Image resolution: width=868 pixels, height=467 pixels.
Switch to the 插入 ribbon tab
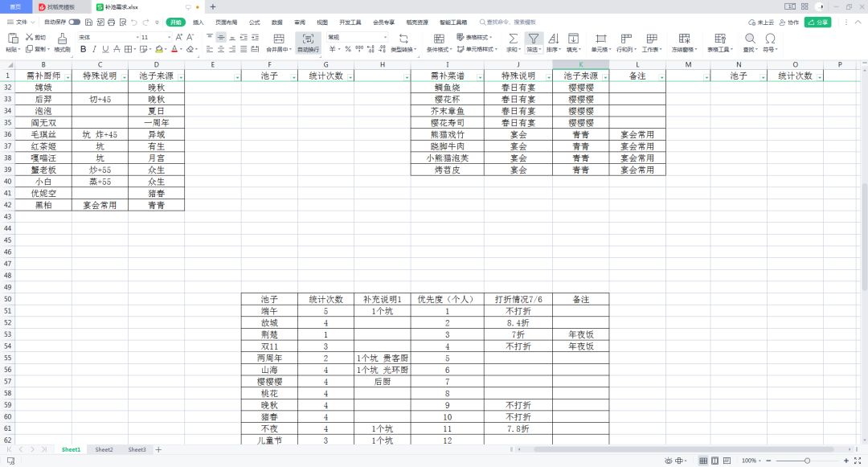pyautogui.click(x=199, y=23)
